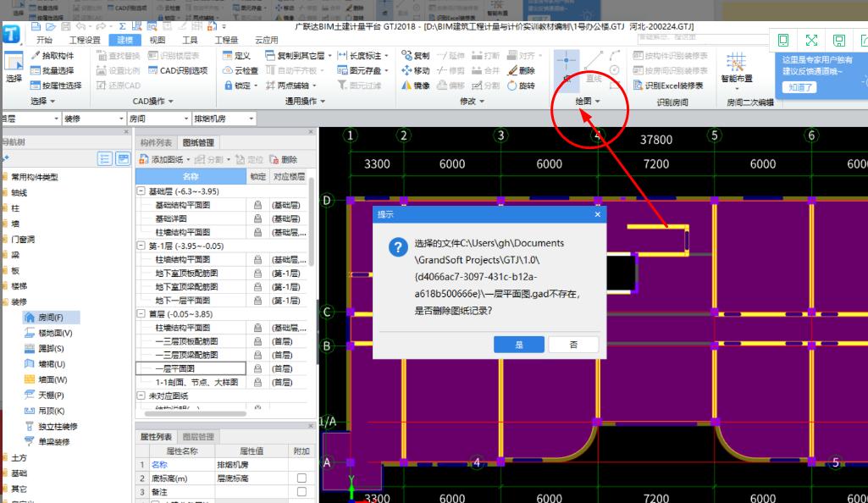Image resolution: width=868 pixels, height=503 pixels.
Task: Run 云检查 cloud check
Action: (240, 70)
